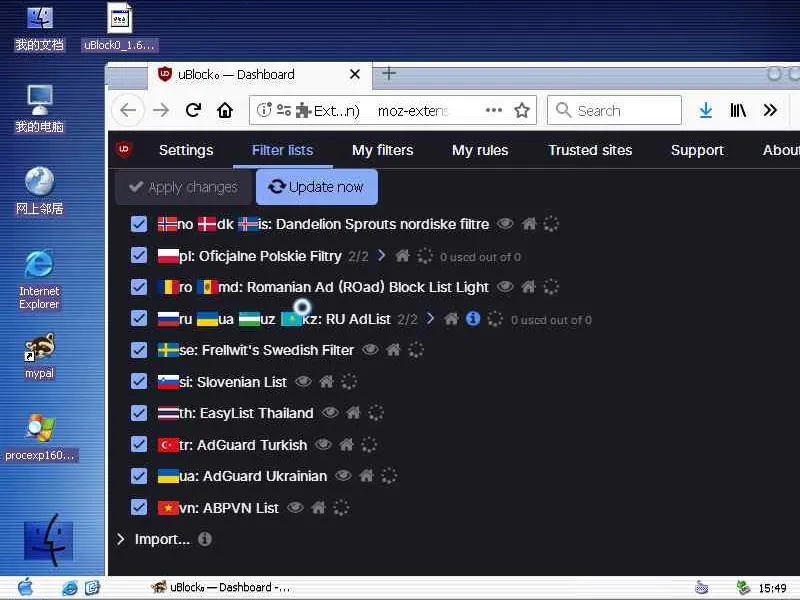Select the Filter lists tab
Image resolution: width=800 pixels, height=600 pixels.
[282, 150]
